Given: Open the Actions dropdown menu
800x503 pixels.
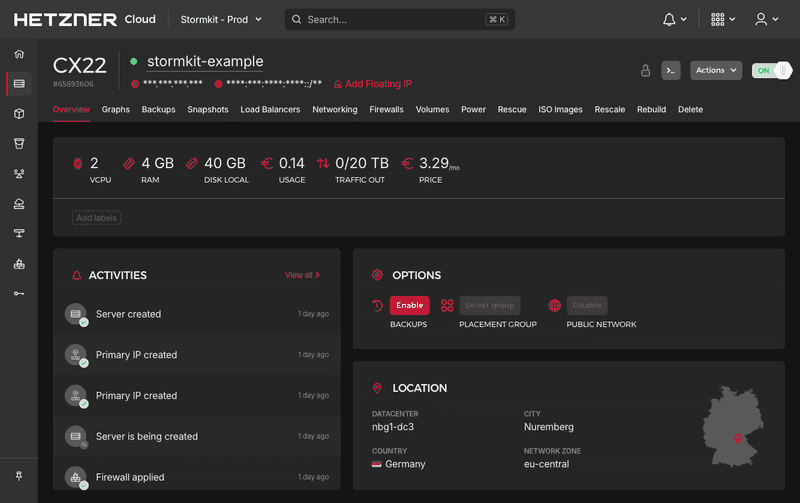Looking at the screenshot, I should 716,70.
